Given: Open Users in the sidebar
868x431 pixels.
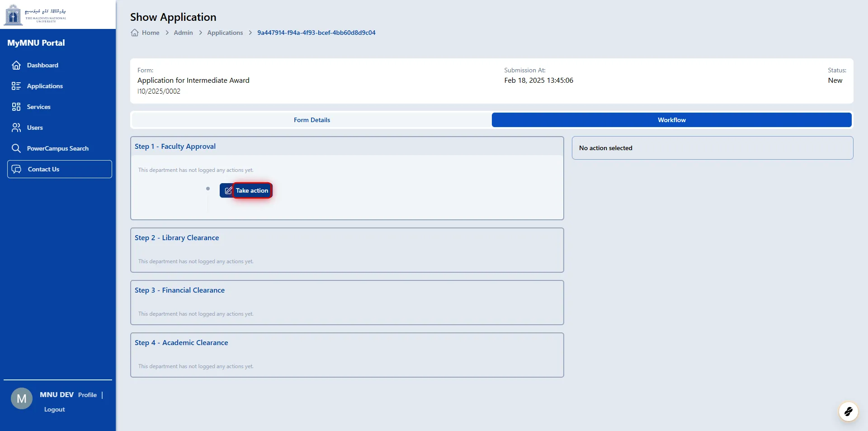Looking at the screenshot, I should coord(35,128).
